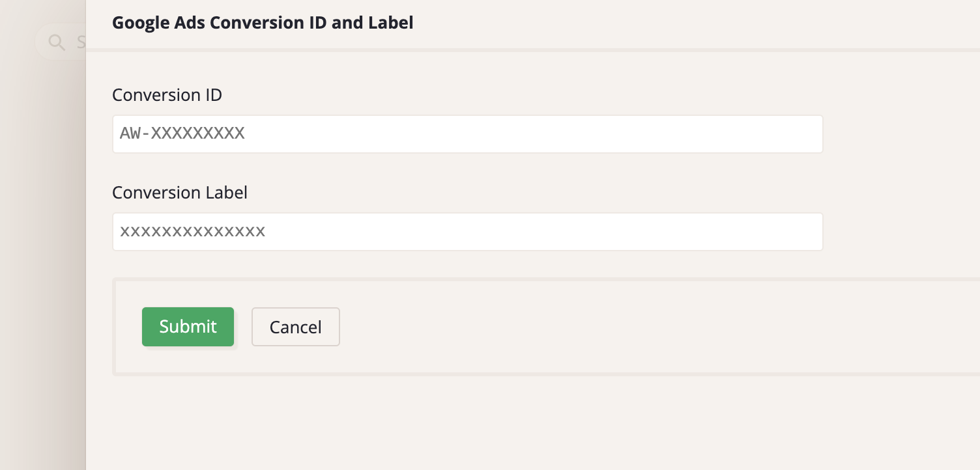Focus the Conversion Label text box
The image size is (980, 470).
click(x=467, y=232)
